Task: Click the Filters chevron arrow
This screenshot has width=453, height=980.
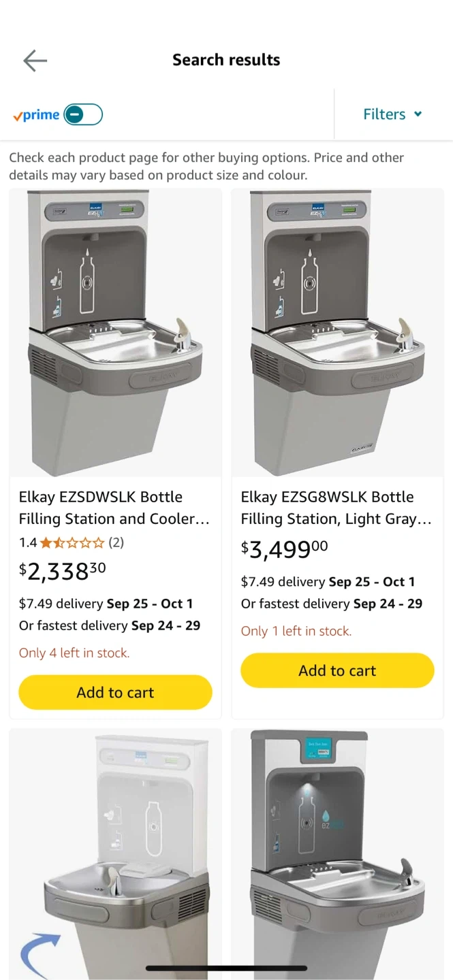Action: coord(418,114)
